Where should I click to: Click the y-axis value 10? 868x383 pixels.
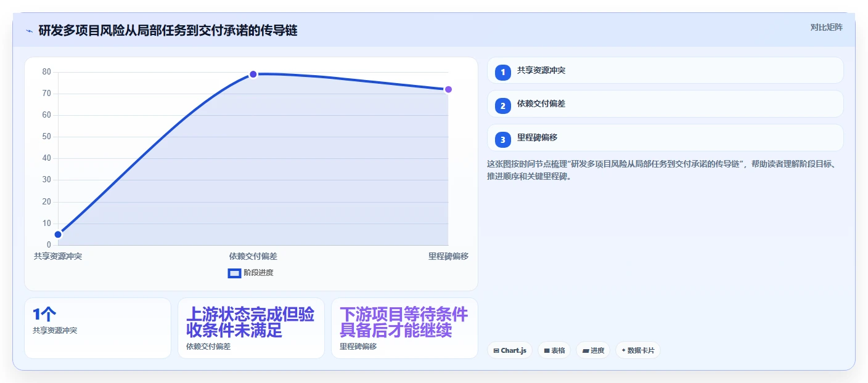tap(47, 224)
